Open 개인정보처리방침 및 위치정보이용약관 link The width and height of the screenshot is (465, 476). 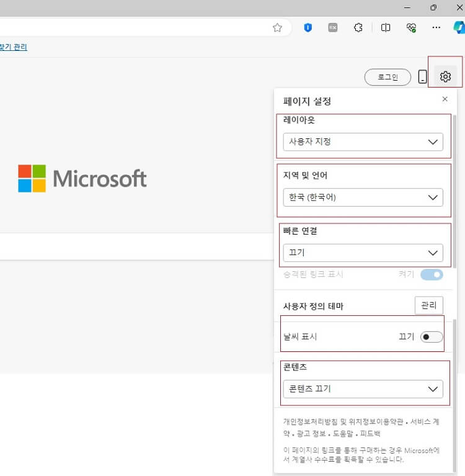(343, 421)
